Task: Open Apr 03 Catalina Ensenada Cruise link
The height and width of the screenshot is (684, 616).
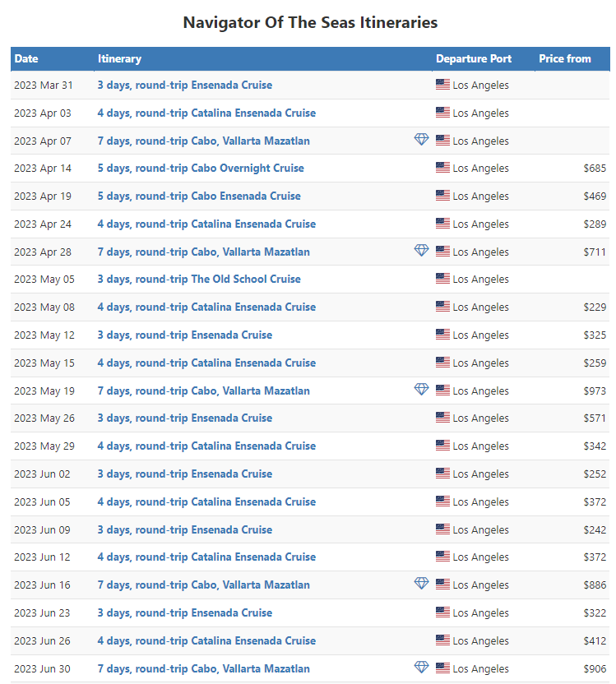Action: click(206, 113)
